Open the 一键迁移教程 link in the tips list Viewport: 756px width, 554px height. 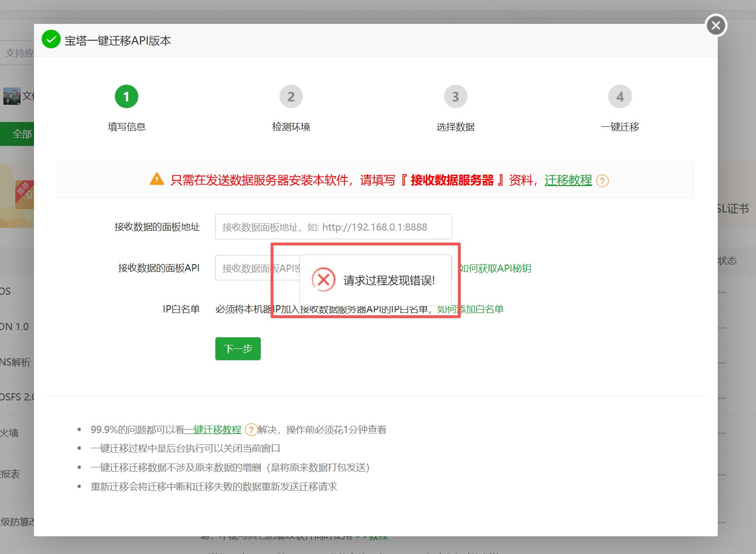pos(213,430)
